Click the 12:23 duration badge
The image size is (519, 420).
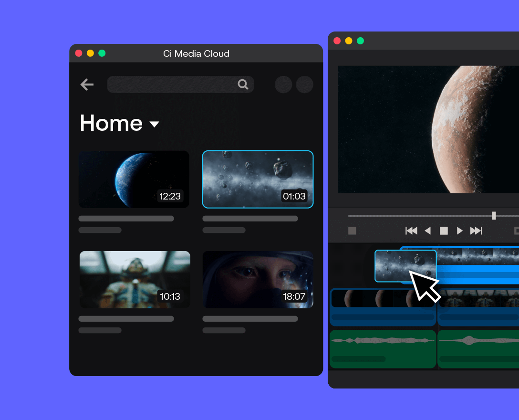(170, 196)
